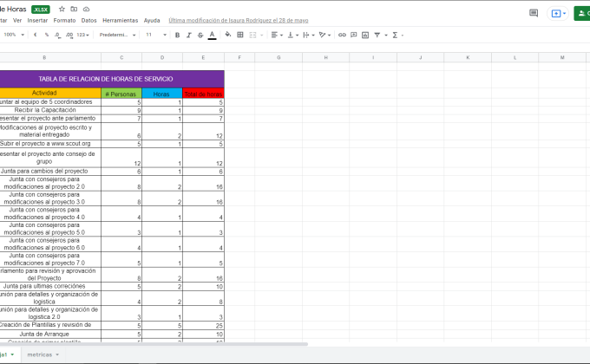Open the 123 number format dropdown
The height and width of the screenshot is (364, 590).
point(82,35)
